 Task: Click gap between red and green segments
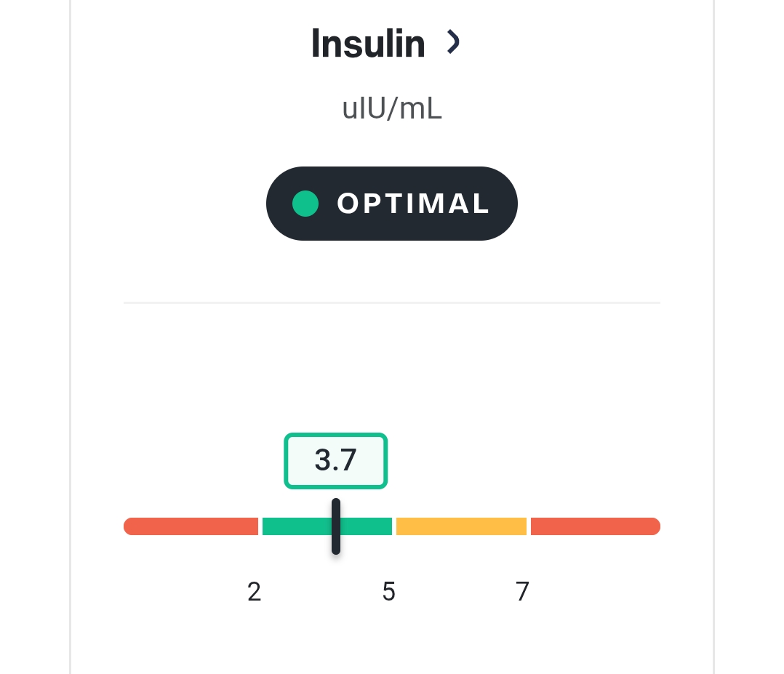click(260, 526)
